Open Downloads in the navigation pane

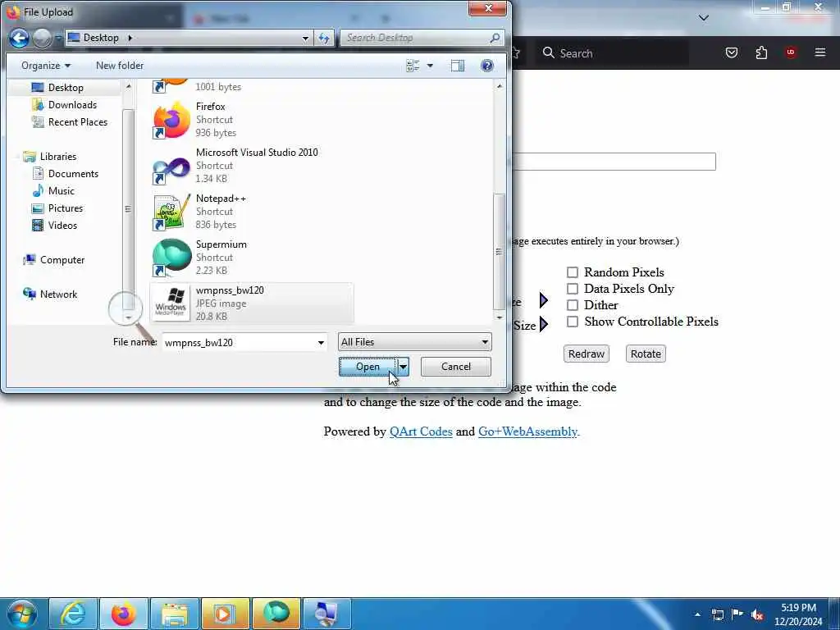coord(72,105)
